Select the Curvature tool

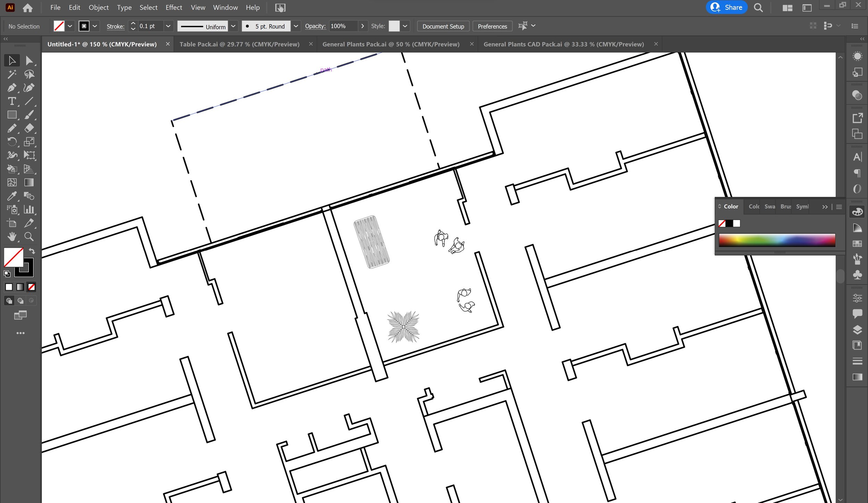[29, 87]
